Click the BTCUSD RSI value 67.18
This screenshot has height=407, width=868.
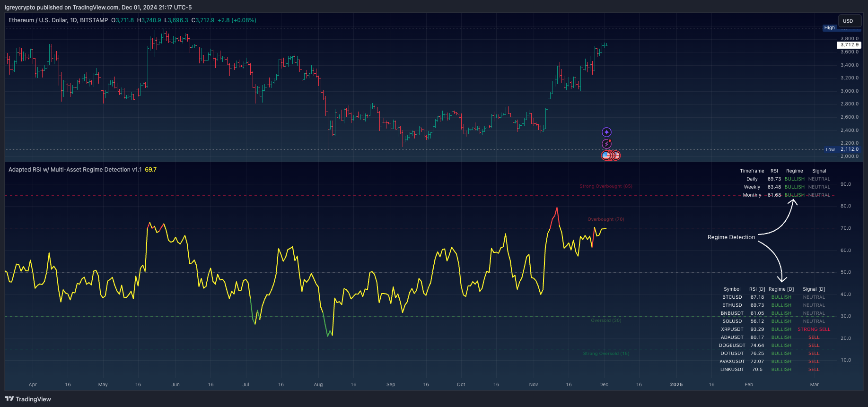pos(757,297)
